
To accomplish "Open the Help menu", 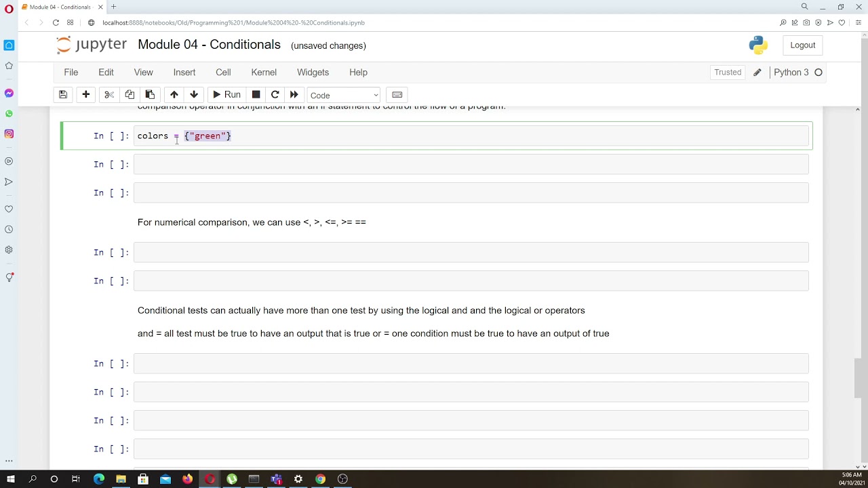I will pyautogui.click(x=358, y=73).
